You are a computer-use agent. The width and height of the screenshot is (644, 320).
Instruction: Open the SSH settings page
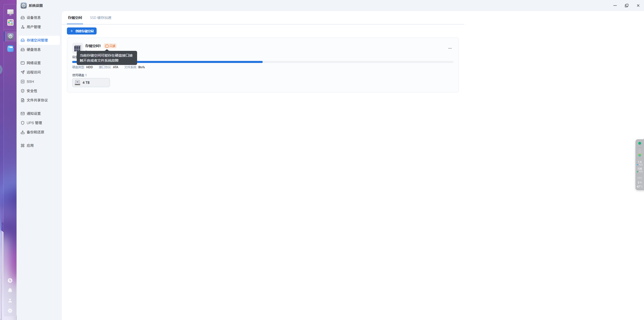tap(30, 82)
